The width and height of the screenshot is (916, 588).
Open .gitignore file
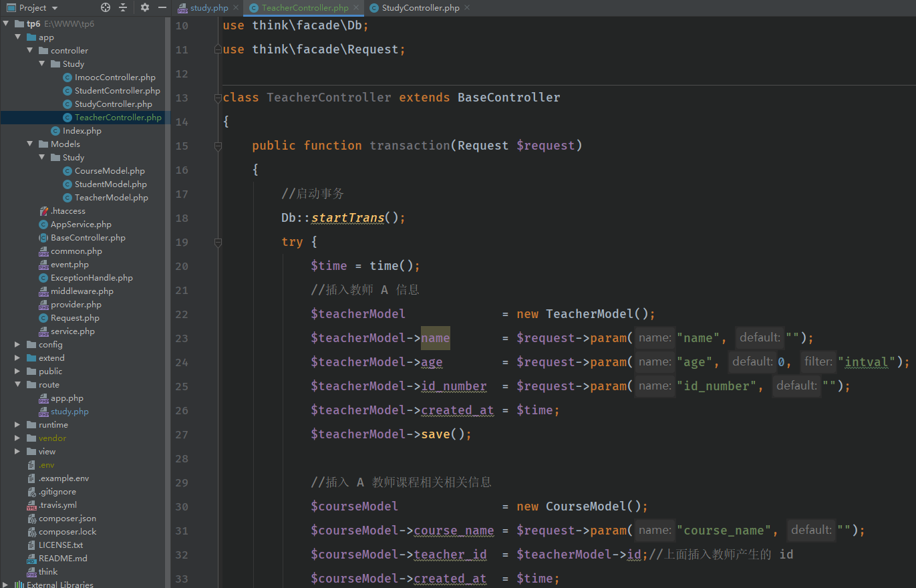point(57,492)
